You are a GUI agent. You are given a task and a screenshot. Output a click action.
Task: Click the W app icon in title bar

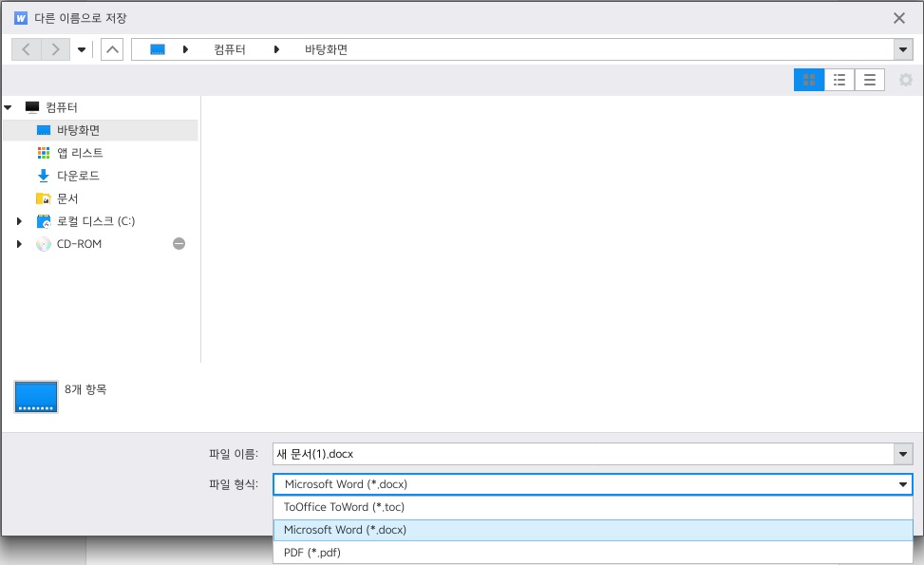(21, 18)
